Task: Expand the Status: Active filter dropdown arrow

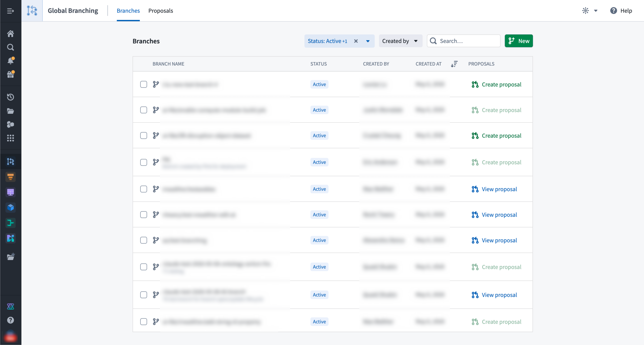Action: pos(368,41)
